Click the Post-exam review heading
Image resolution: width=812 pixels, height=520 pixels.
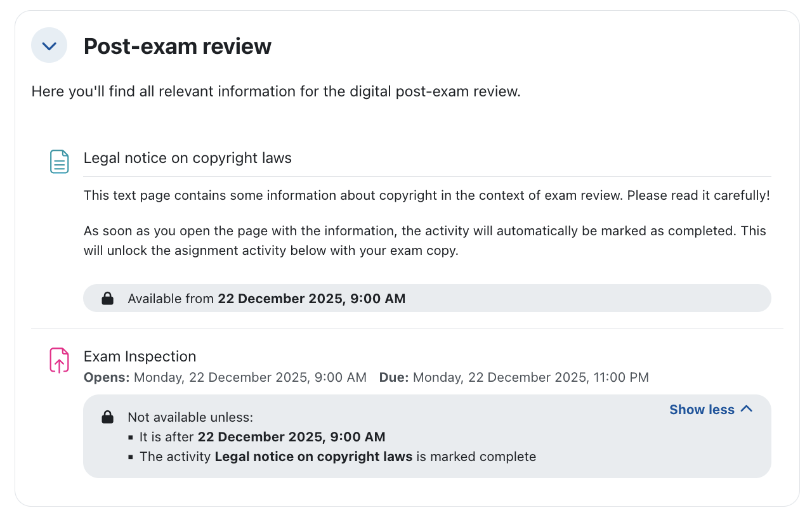[178, 46]
